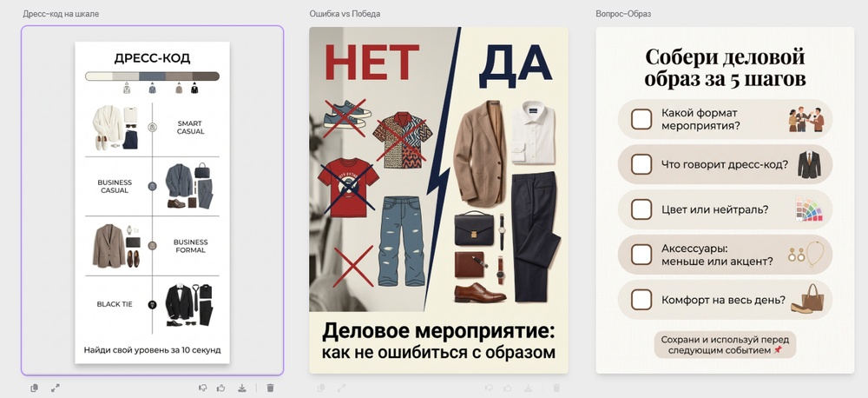Check the "Что говорит дресс-код?" box
868x398 pixels.
(641, 164)
